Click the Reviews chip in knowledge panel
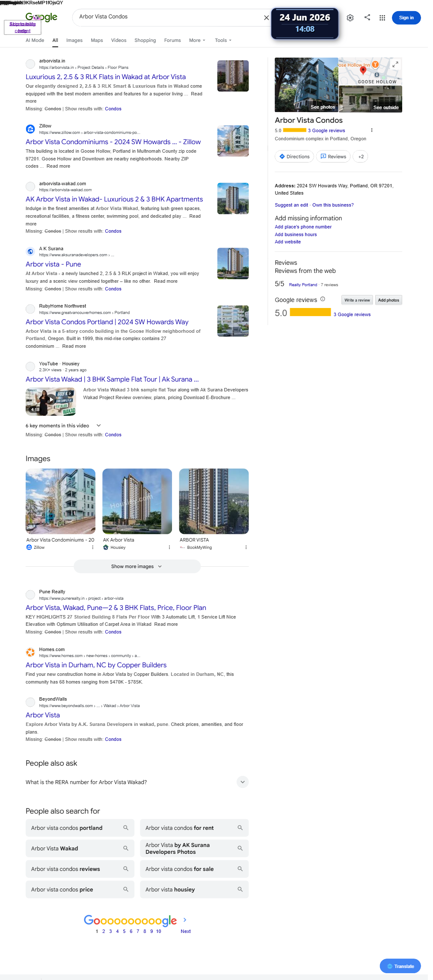The height and width of the screenshot is (980, 433). pyautogui.click(x=333, y=157)
